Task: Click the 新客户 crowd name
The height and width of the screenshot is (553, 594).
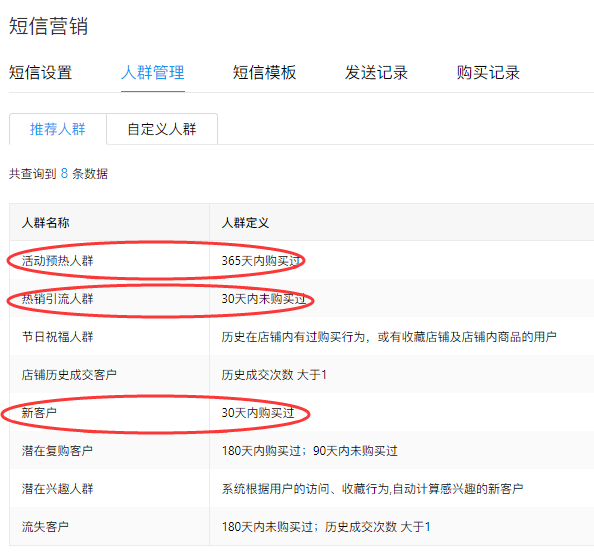Action: [x=39, y=412]
